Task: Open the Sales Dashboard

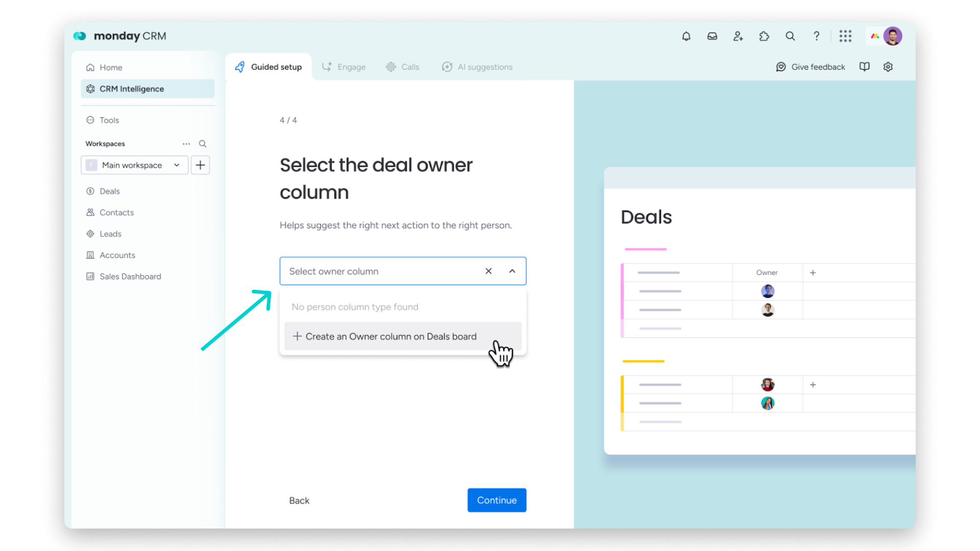Action: click(148, 277)
